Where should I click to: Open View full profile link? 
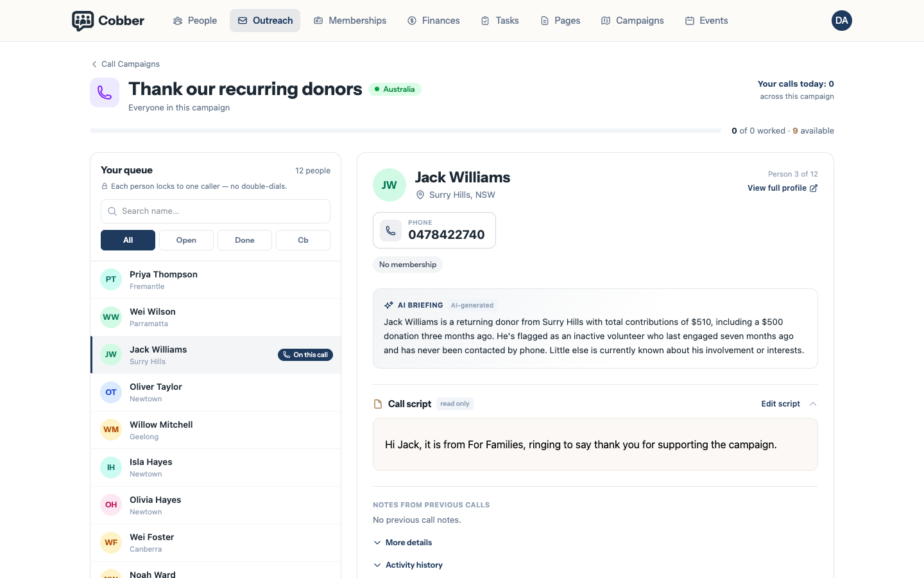782,188
